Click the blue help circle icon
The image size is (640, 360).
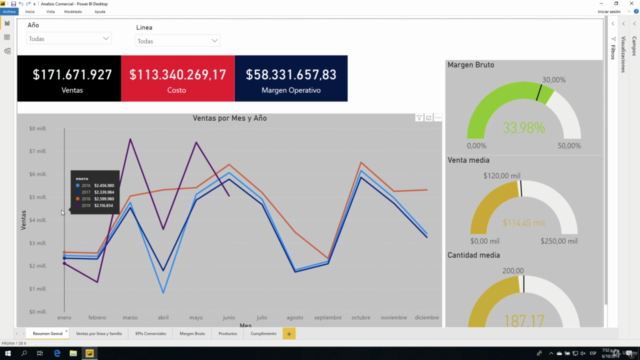click(x=636, y=11)
